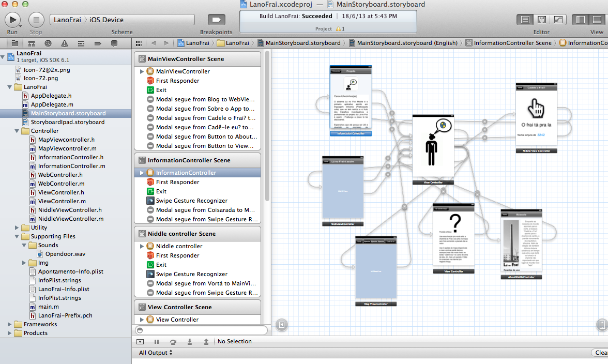Open the Search navigator tab

tap(48, 43)
